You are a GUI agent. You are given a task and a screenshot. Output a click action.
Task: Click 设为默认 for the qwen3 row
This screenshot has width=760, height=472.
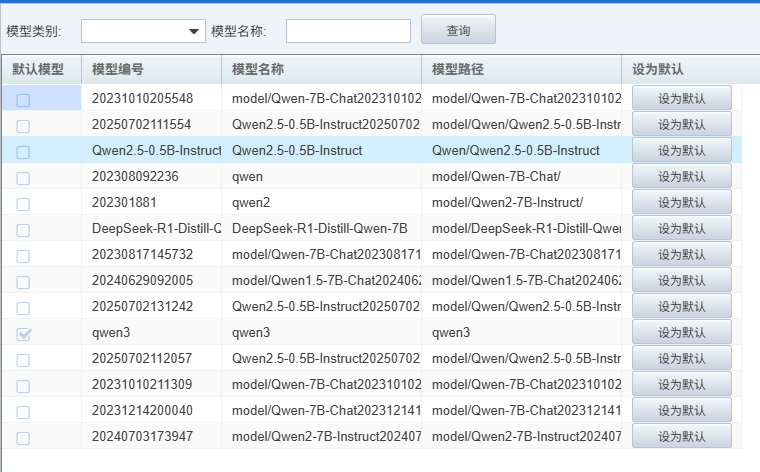(x=681, y=332)
